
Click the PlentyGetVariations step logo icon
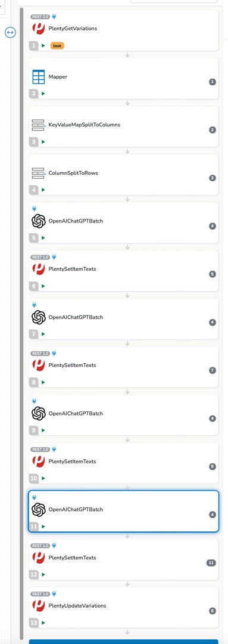[39, 29]
